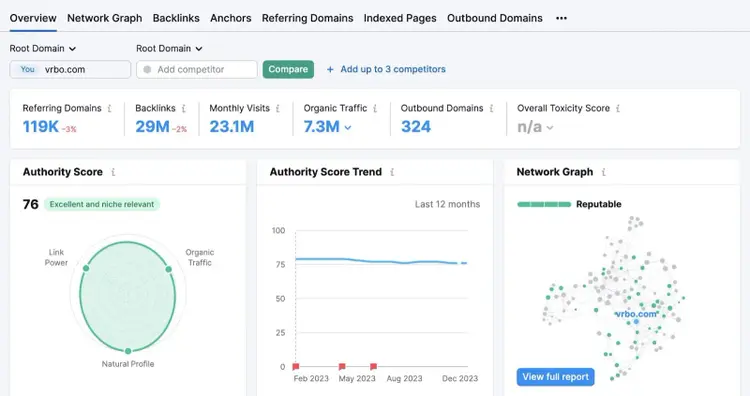750x396 pixels.
Task: Click the -3% referring domains change
Action: pos(69,129)
